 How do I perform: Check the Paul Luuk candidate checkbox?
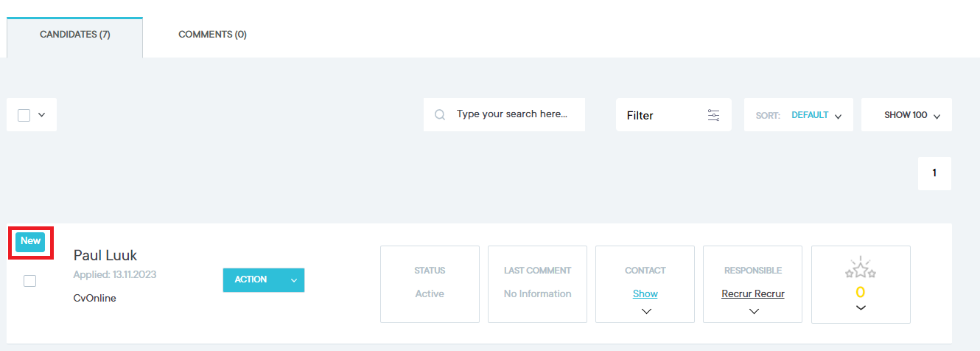pos(29,281)
